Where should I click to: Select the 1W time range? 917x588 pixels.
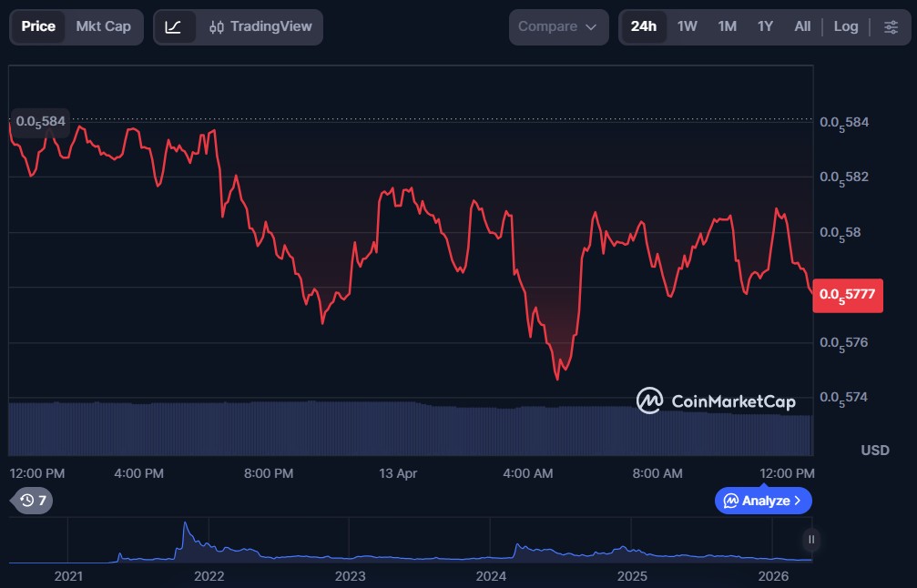(x=688, y=26)
